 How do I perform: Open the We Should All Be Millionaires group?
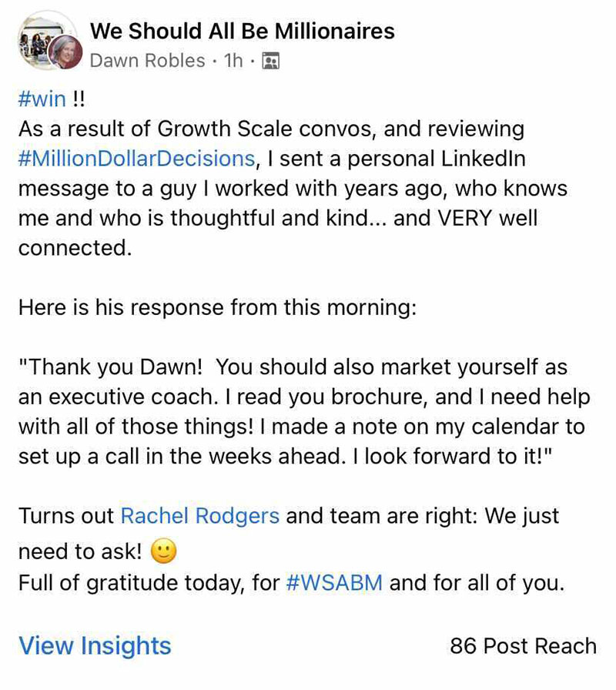pyautogui.click(x=242, y=32)
